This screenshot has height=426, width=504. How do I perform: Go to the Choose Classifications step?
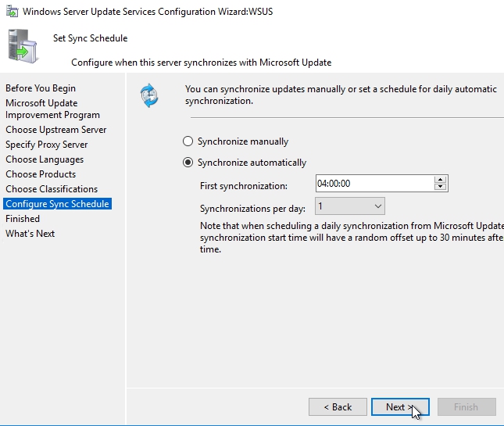pyautogui.click(x=52, y=189)
